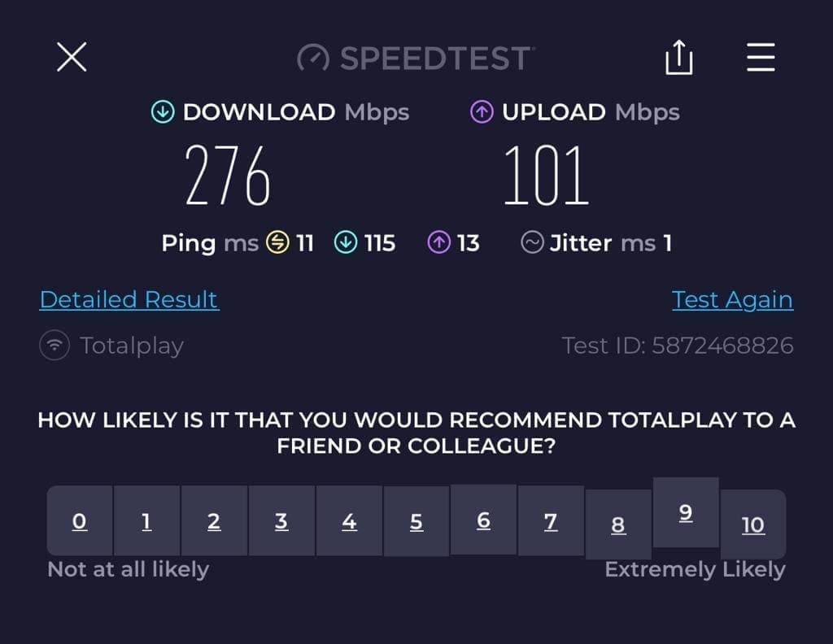Screen dimensions: 833x644
Task: Choose rating 10 Extremely Likely
Action: pos(753,524)
